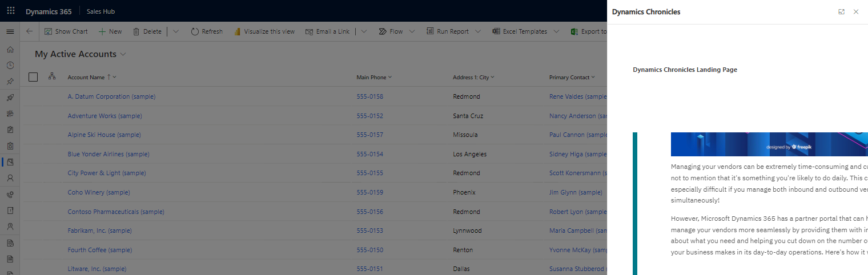The image size is (868, 275).
Task: Select the highlighted Accounts sidebar icon
Action: click(x=10, y=162)
